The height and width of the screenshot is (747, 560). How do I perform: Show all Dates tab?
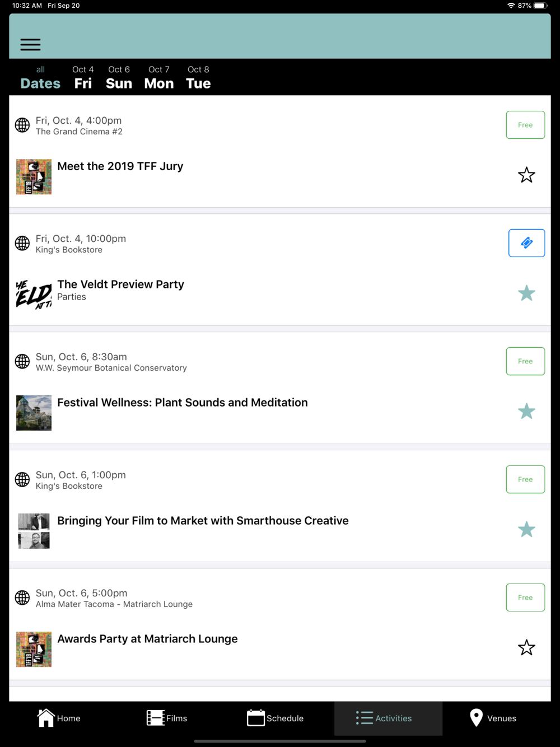click(x=40, y=77)
